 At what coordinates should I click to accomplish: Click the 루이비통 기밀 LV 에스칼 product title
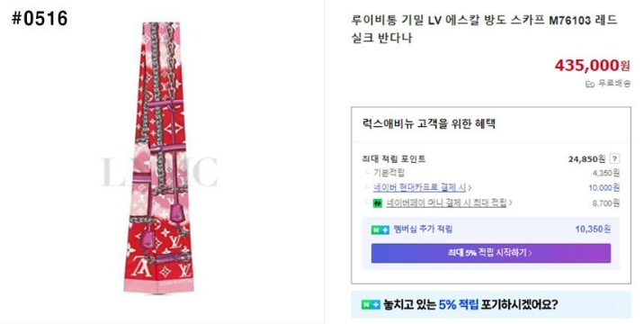click(484, 29)
